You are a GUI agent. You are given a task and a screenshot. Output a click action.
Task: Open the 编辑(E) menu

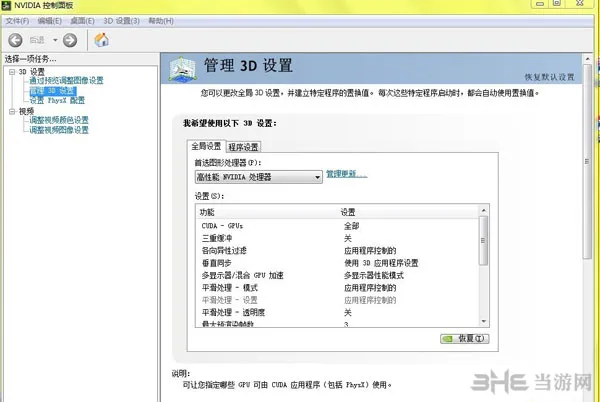click(x=50, y=21)
